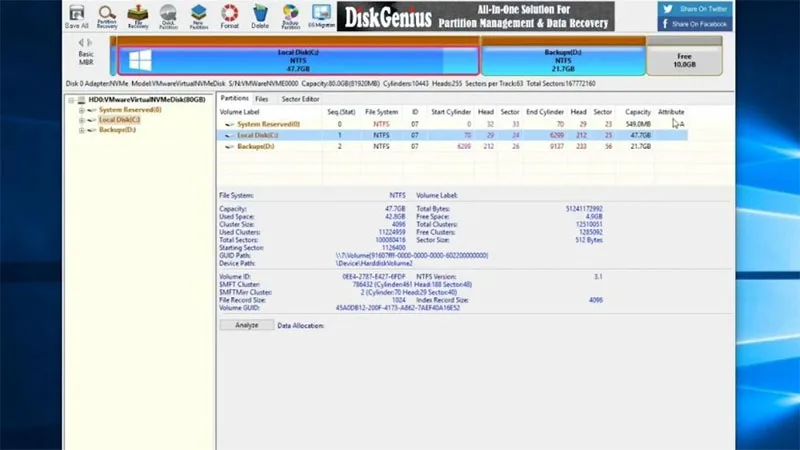This screenshot has height=450, width=800.
Task: Click the End Cylinder column header
Action: pyautogui.click(x=545, y=112)
